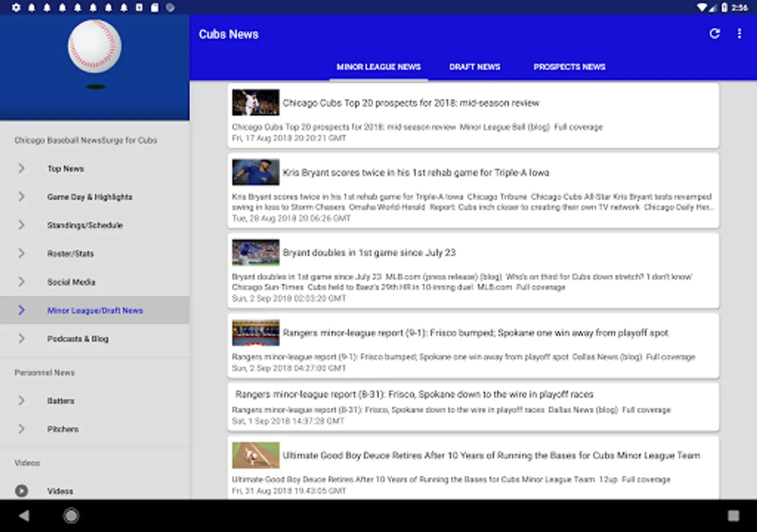Image resolution: width=757 pixels, height=532 pixels.
Task: Click the Personnel News section label
Action: click(44, 372)
